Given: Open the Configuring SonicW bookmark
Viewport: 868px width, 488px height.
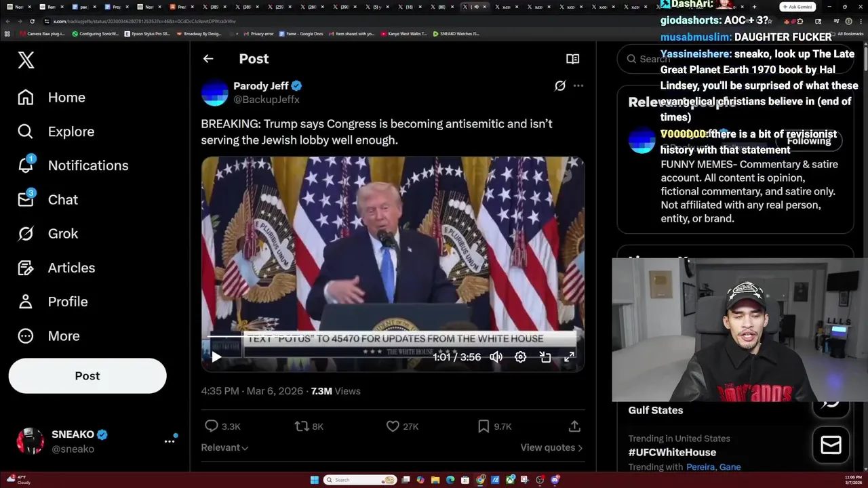Looking at the screenshot, I should pyautogui.click(x=95, y=33).
